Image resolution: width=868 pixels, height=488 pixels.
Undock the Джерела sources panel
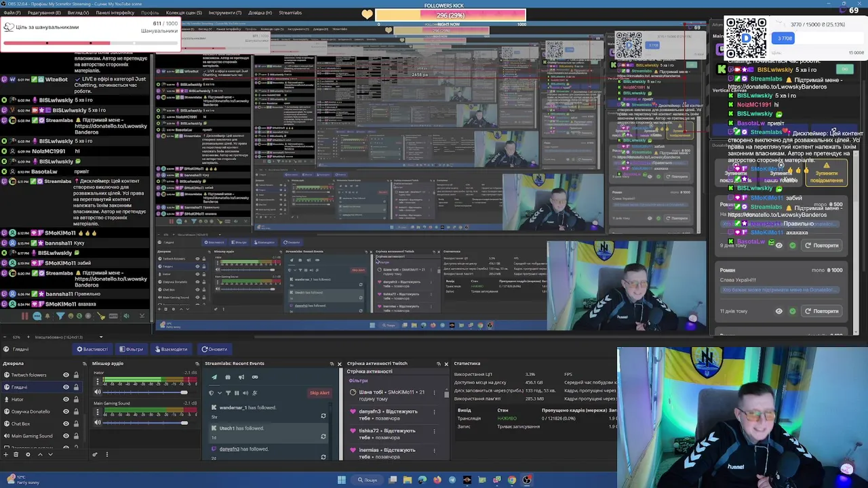pyautogui.click(x=84, y=364)
